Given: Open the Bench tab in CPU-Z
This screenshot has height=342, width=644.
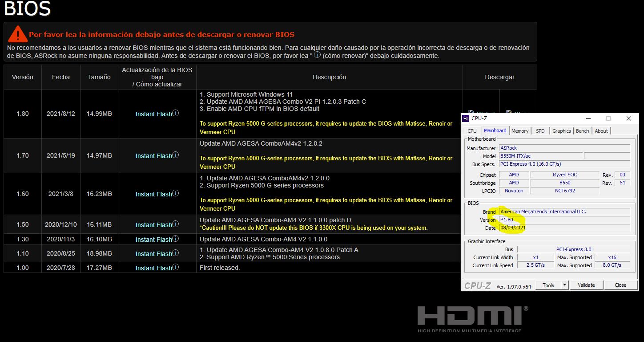Looking at the screenshot, I should tap(582, 131).
